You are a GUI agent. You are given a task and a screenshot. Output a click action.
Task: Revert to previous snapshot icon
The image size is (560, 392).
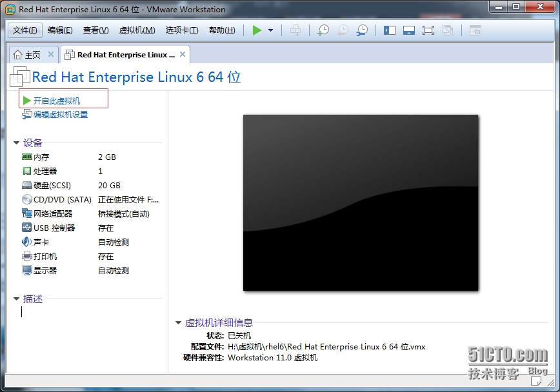(x=343, y=30)
